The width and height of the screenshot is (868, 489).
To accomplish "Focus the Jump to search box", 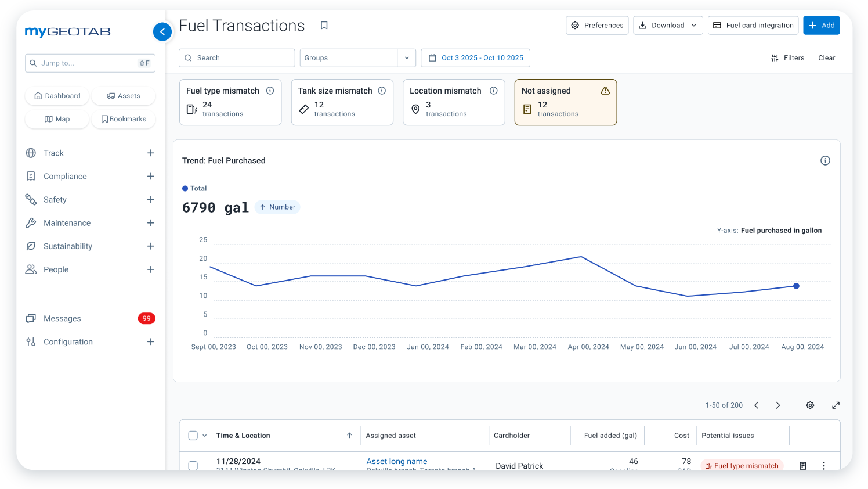I will (90, 63).
